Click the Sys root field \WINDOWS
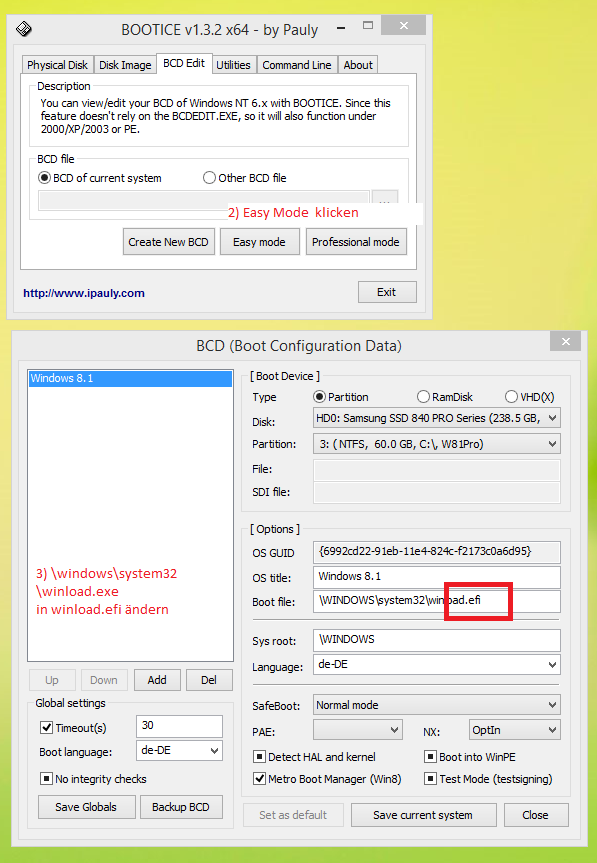The height and width of the screenshot is (863, 597). pos(437,640)
